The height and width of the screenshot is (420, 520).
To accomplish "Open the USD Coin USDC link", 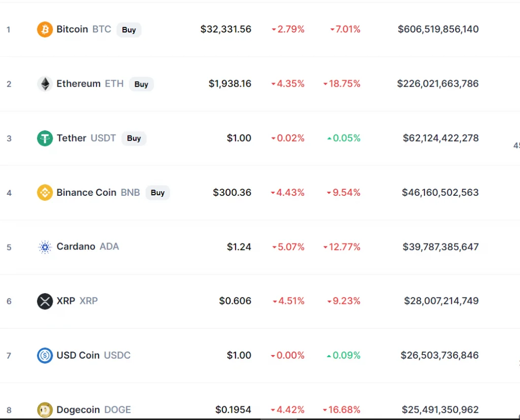I will (x=93, y=355).
